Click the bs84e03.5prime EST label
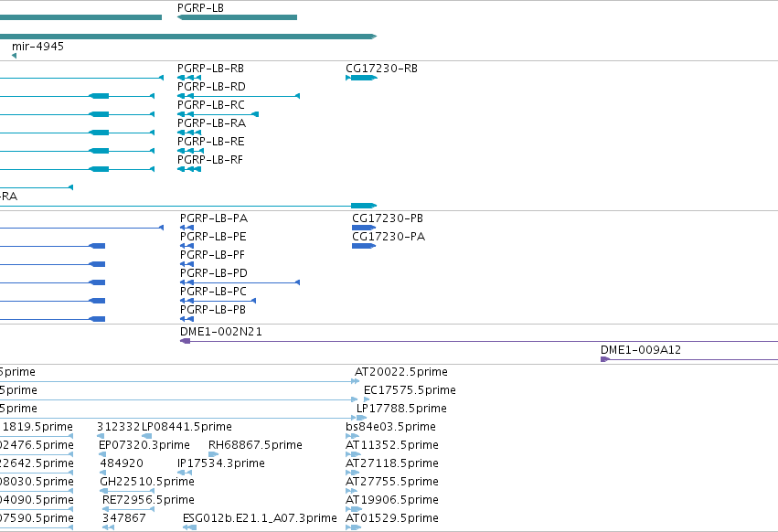Image resolution: width=778 pixels, height=532 pixels. pos(390,427)
